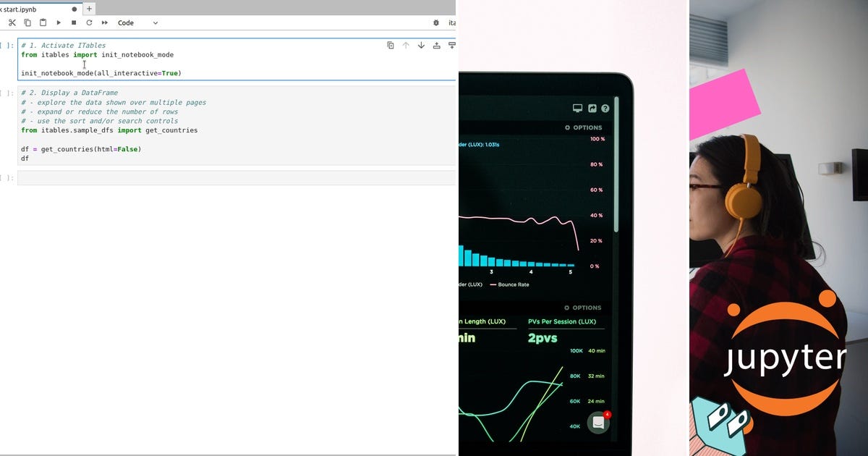Open the lower OPTIONS gear on dashboard
The height and width of the screenshot is (456, 868).
[583, 308]
